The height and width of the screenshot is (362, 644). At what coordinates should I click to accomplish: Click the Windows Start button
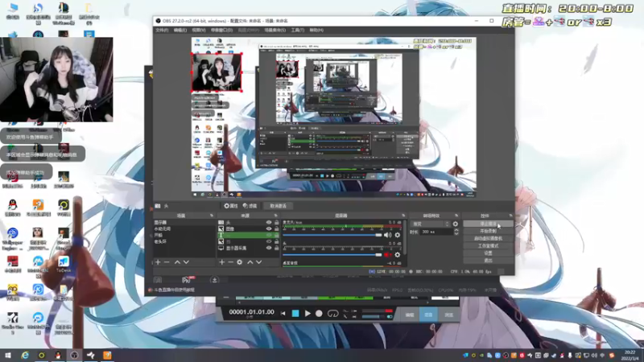tap(8, 355)
